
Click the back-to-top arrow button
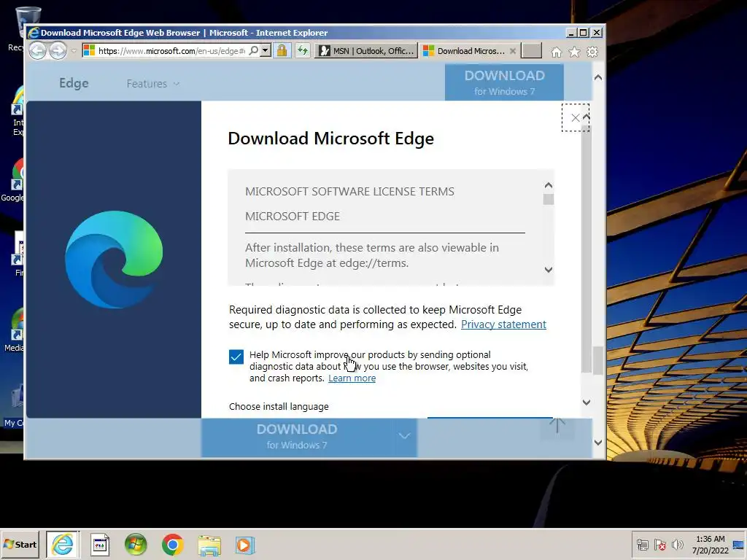pyautogui.click(x=557, y=426)
